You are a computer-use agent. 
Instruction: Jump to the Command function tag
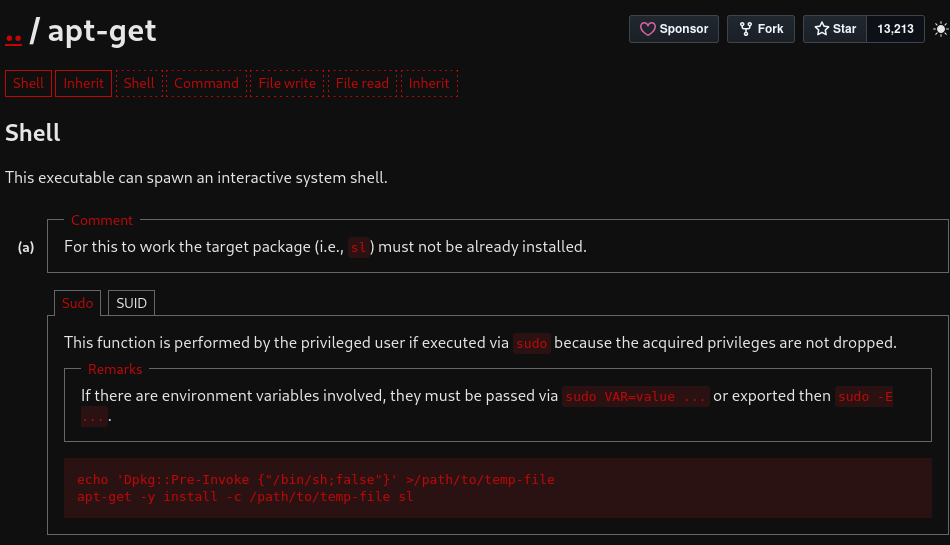207,84
